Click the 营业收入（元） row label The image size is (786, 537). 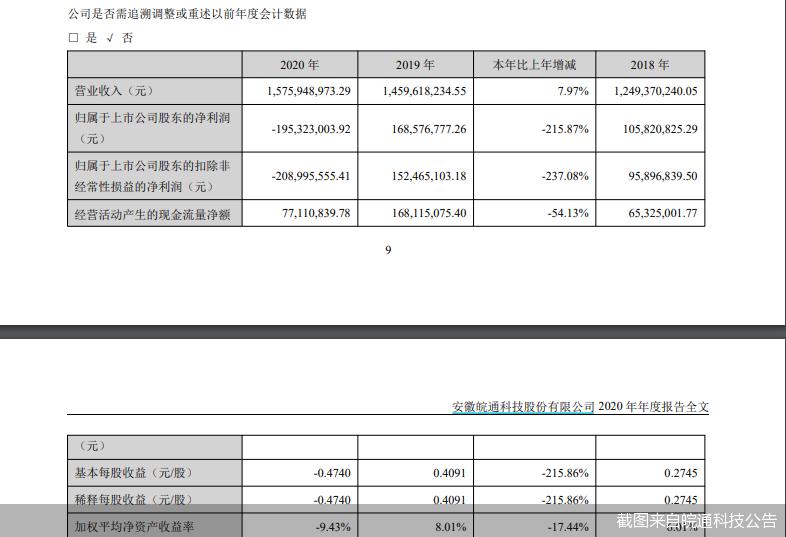tap(114, 91)
